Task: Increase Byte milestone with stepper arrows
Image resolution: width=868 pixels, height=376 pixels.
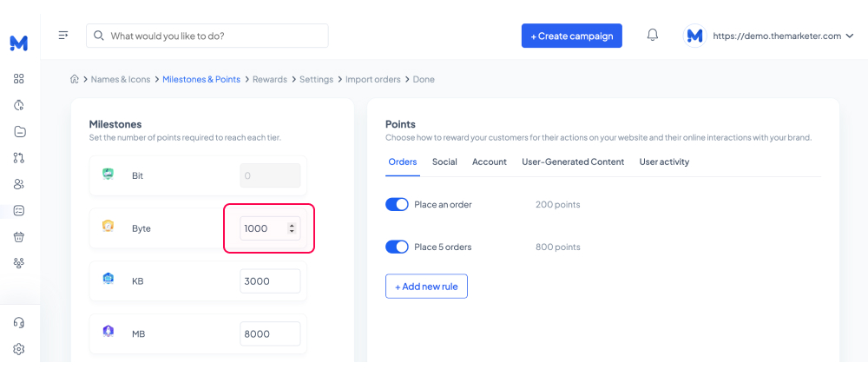Action: click(292, 226)
